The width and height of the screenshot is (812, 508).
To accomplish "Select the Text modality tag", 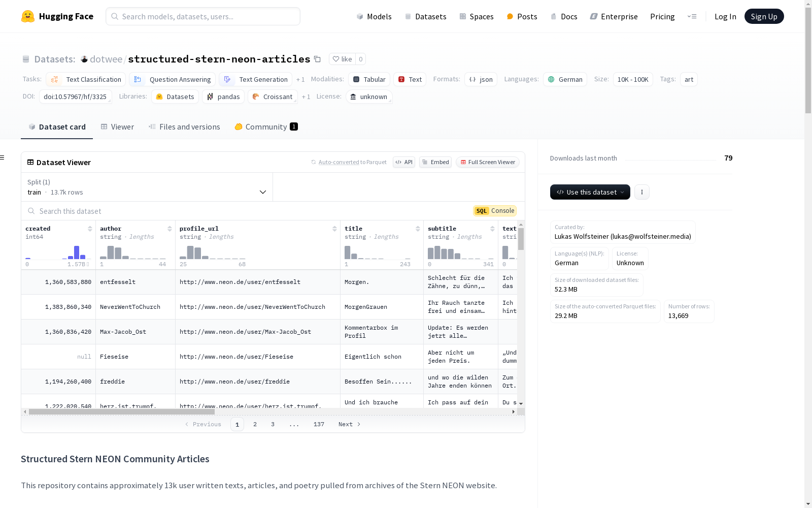I will pyautogui.click(x=410, y=79).
